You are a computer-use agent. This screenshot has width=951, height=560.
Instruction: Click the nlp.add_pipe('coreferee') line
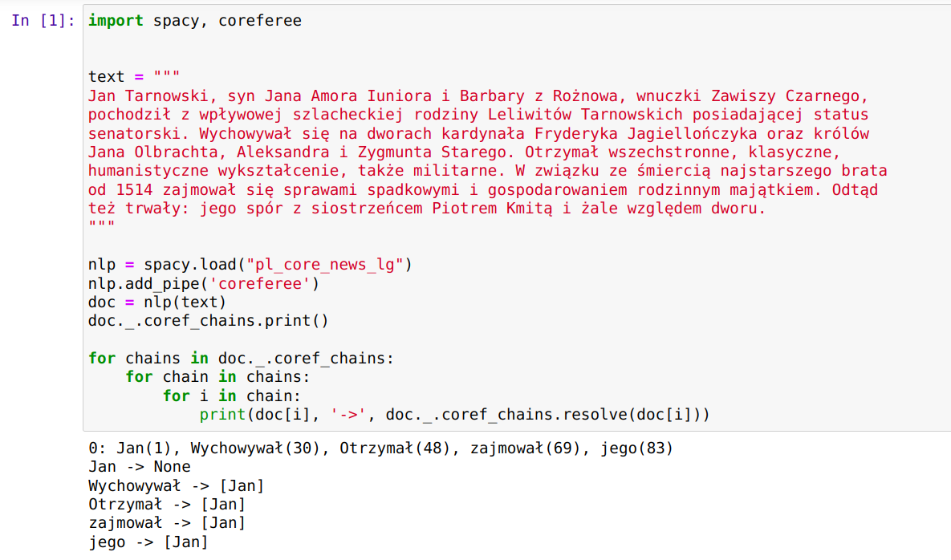[204, 284]
